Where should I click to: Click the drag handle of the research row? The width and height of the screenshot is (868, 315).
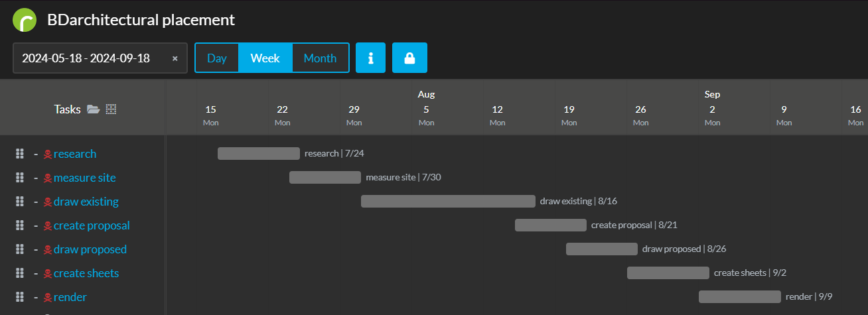[20, 154]
